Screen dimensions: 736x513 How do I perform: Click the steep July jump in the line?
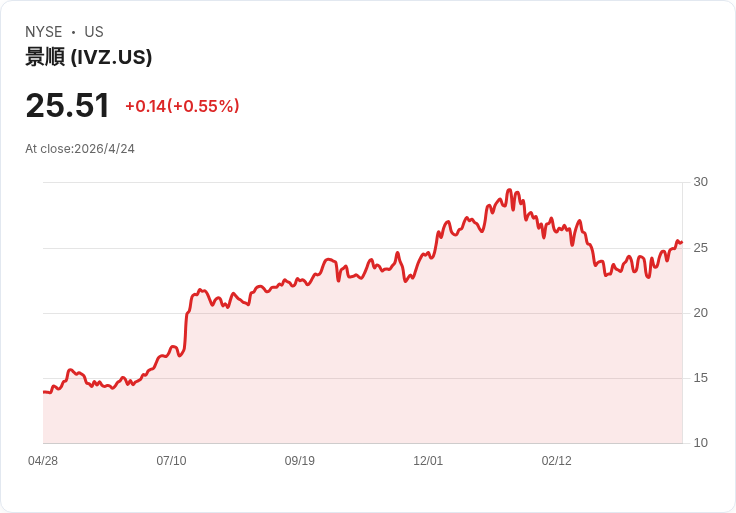pos(186,324)
